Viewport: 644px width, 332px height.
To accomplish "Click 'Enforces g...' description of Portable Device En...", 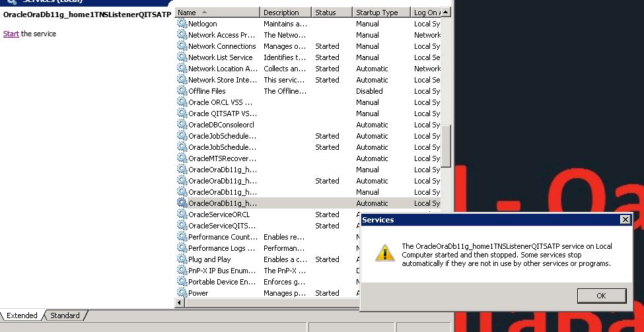I will click(284, 282).
